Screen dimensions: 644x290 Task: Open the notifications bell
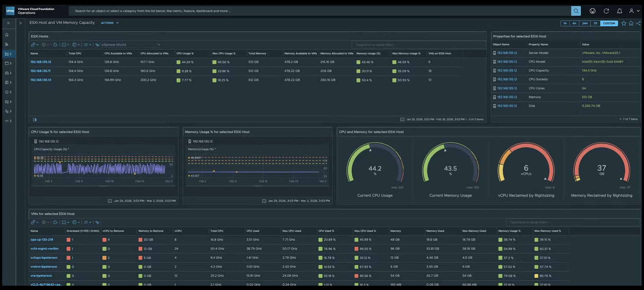coord(619,11)
